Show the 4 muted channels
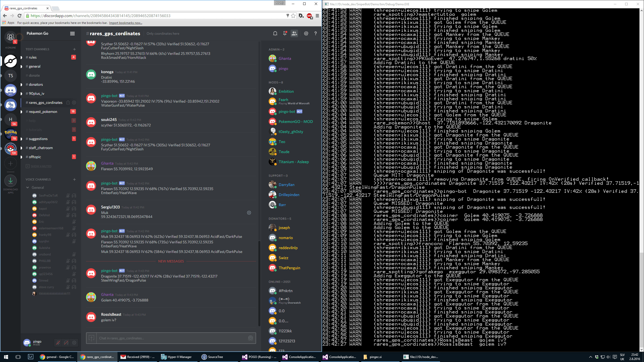The width and height of the screenshot is (644, 362). tap(40, 166)
